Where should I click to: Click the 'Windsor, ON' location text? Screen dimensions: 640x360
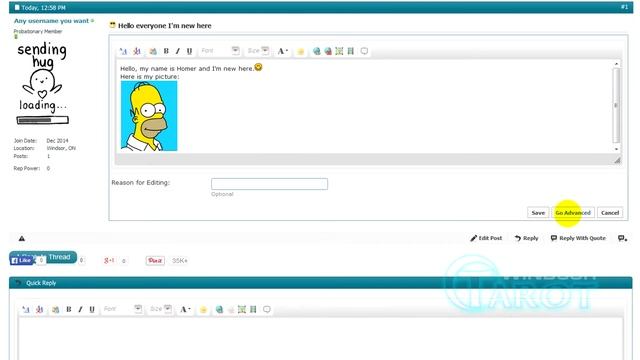[61, 148]
